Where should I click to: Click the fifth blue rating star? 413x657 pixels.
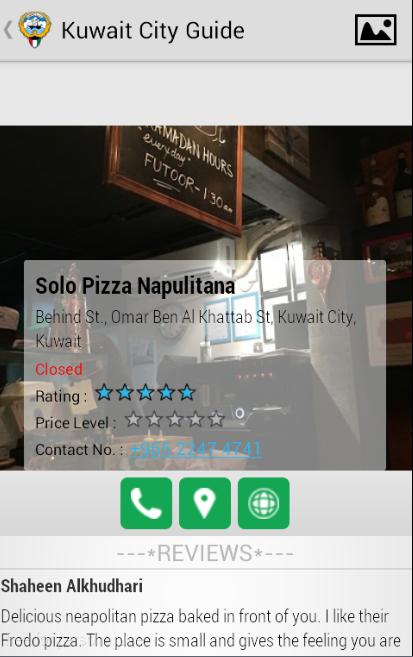tap(186, 393)
